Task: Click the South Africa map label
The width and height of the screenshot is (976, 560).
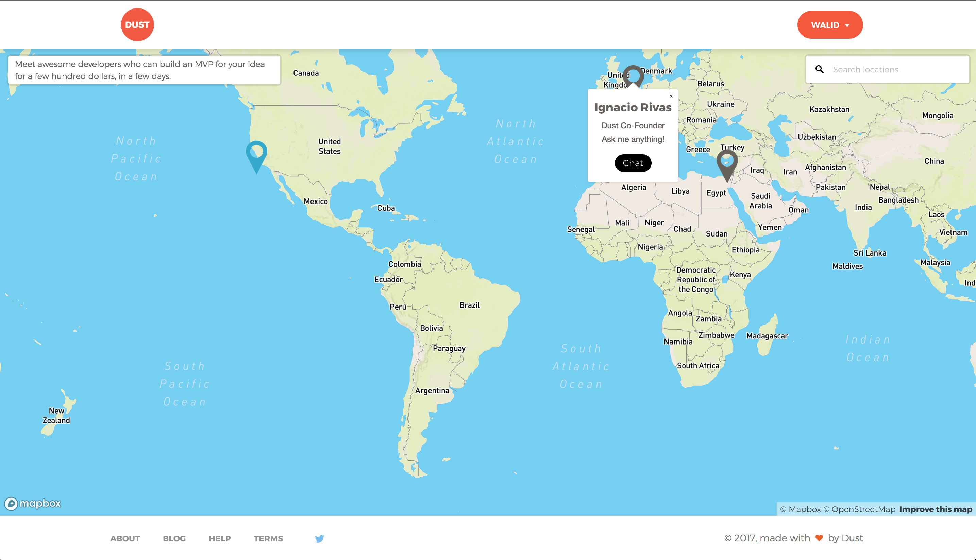Action: pyautogui.click(x=698, y=365)
